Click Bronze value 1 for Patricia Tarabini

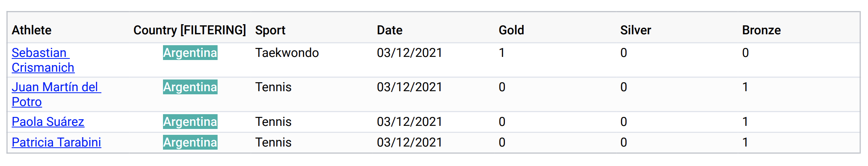745,142
